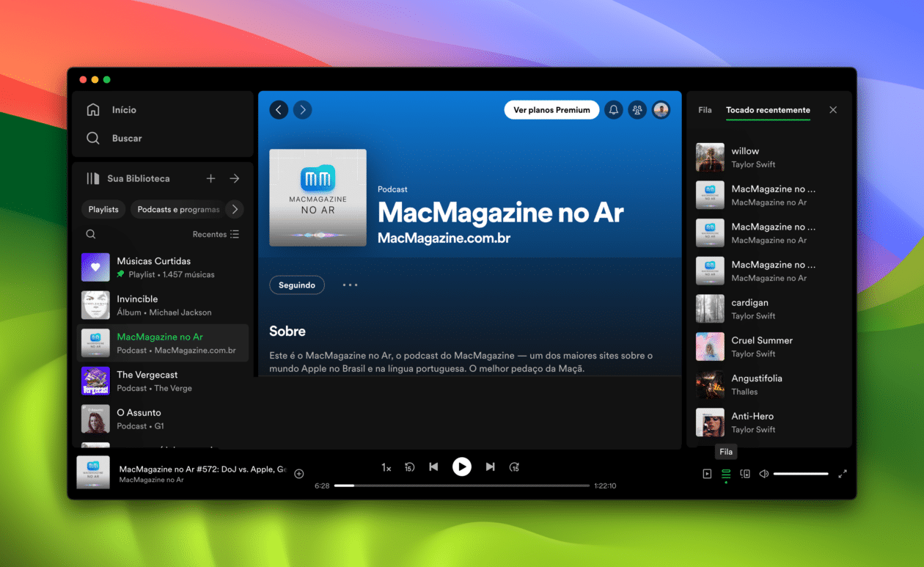Navigate back with the left arrow
This screenshot has width=924, height=567.
click(279, 110)
